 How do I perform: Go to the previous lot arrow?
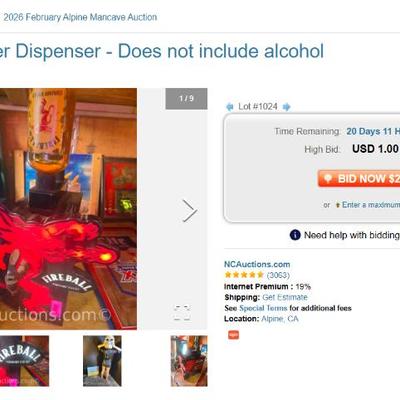pyautogui.click(x=230, y=107)
